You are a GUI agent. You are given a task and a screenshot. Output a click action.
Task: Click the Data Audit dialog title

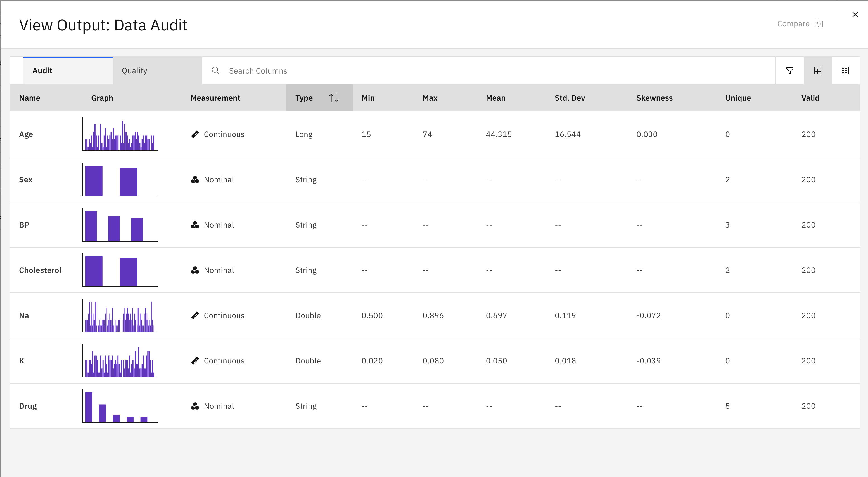coord(103,25)
